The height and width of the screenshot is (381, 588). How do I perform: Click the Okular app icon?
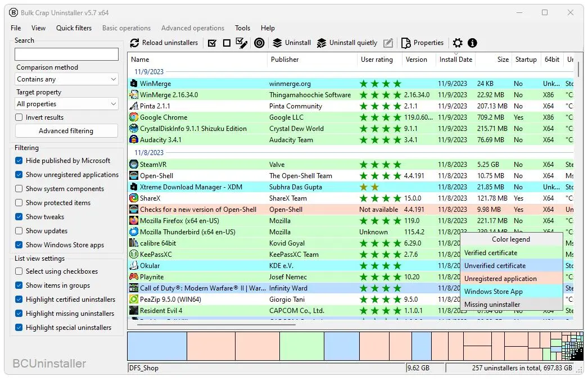[133, 266]
